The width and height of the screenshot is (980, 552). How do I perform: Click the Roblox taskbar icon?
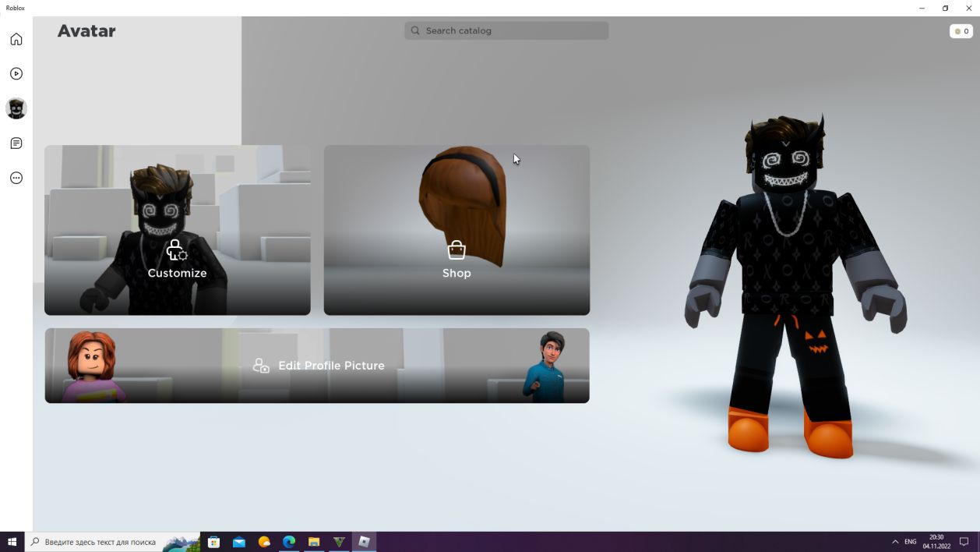click(x=364, y=542)
